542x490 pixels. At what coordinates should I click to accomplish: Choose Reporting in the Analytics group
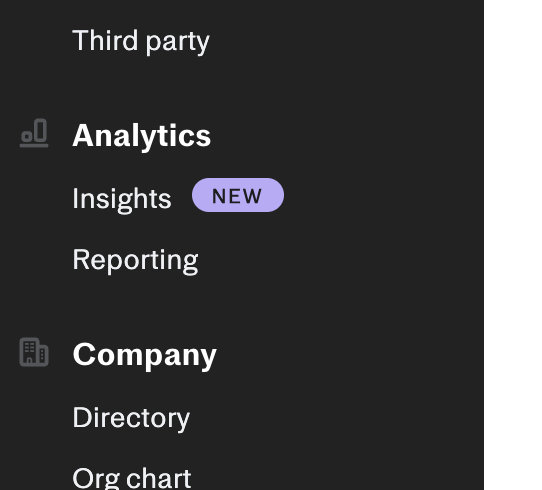coord(135,260)
